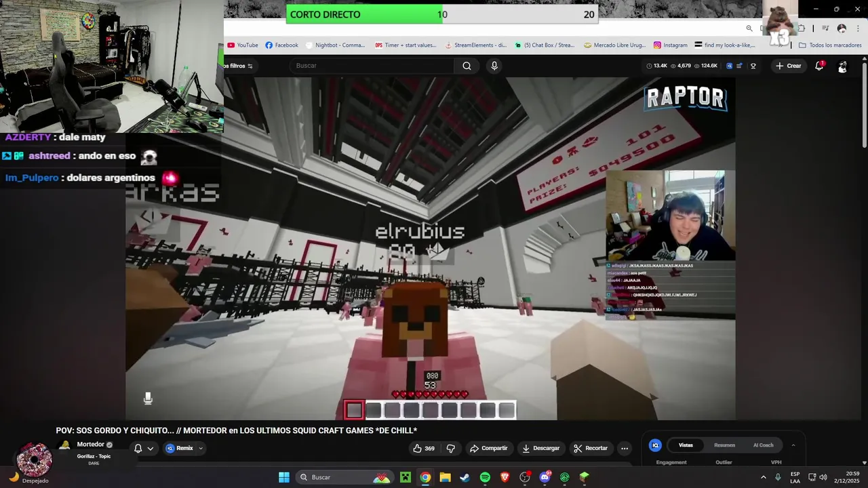The width and height of the screenshot is (868, 488).
Task: Open volume control in system tray
Action: (823, 477)
